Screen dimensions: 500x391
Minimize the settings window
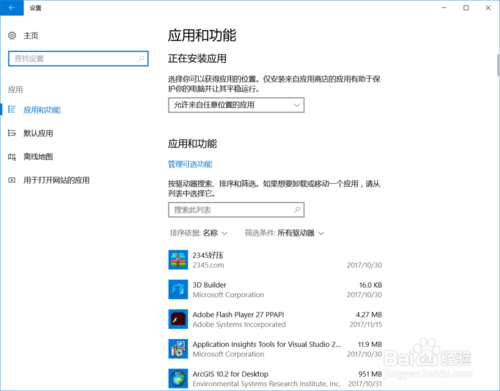click(x=444, y=8)
